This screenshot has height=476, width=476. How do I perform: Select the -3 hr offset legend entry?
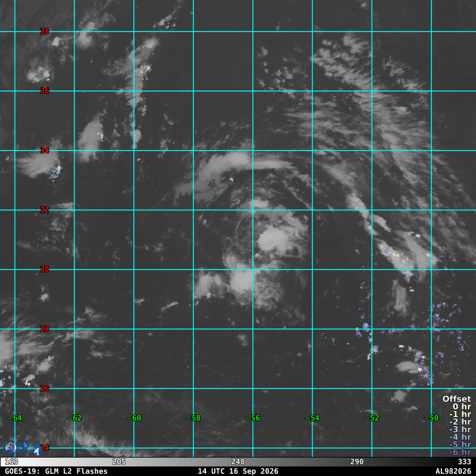460,429
